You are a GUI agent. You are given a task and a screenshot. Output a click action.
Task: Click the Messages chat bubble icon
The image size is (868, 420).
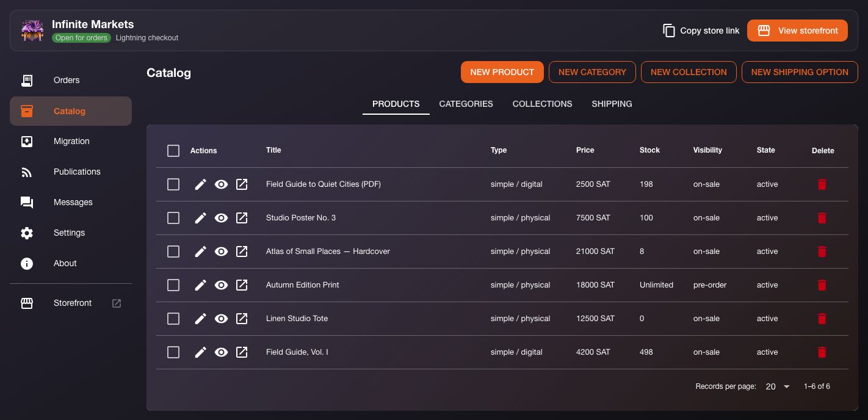[27, 202]
